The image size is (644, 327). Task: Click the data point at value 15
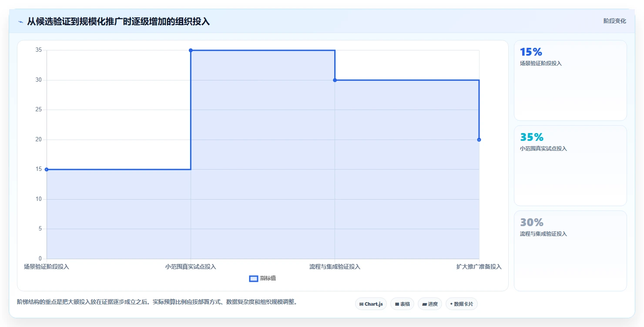pyautogui.click(x=47, y=170)
